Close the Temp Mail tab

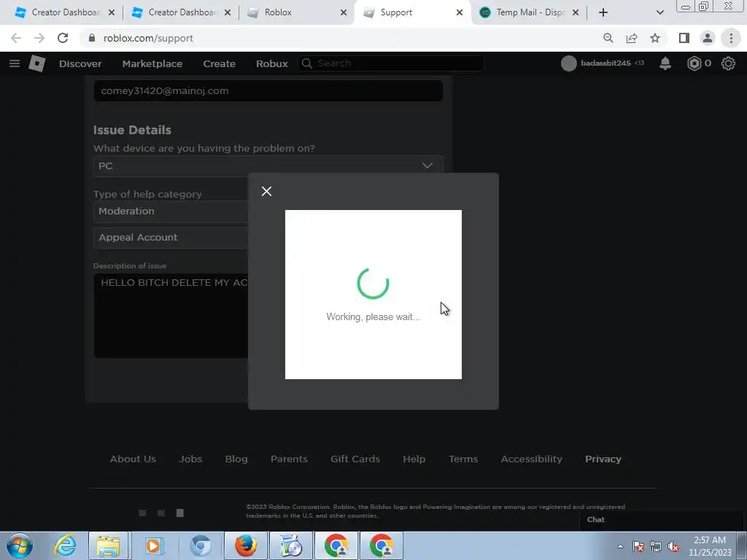tap(576, 12)
